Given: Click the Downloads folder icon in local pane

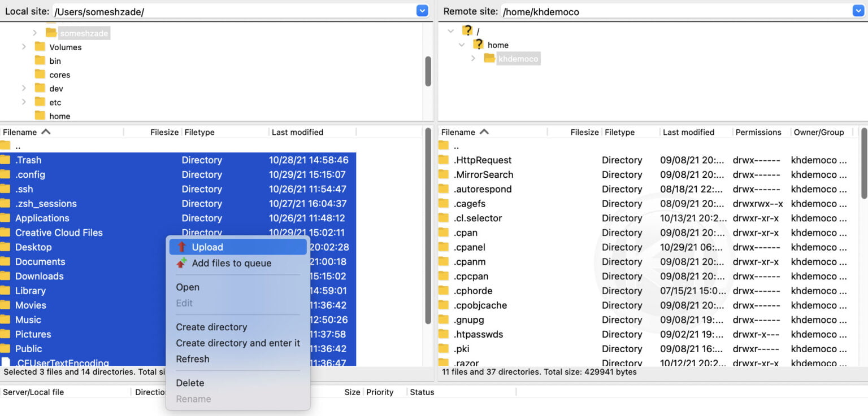Looking at the screenshot, I should click(9, 276).
